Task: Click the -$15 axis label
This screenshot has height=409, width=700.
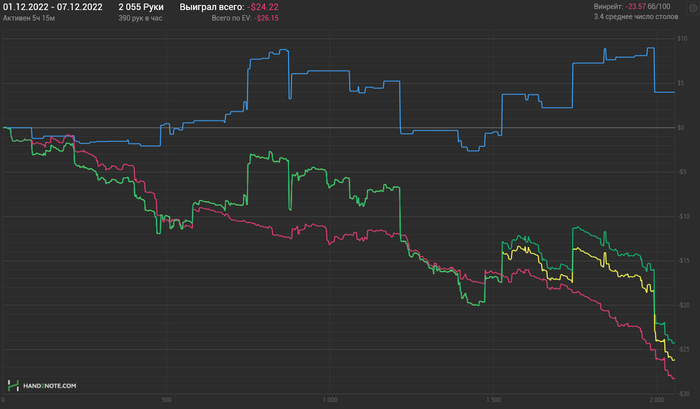Action: [683, 261]
